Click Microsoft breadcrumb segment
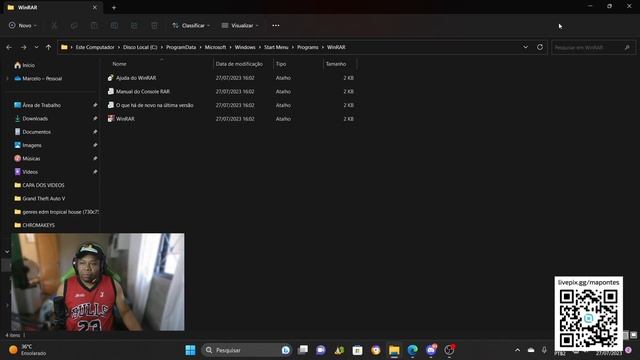Viewport: 640px width, 360px height. pos(215,47)
